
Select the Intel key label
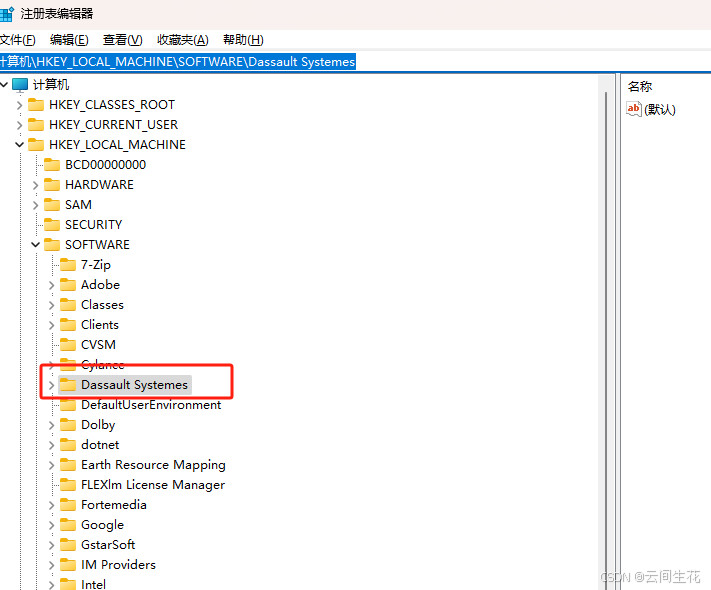(93, 585)
